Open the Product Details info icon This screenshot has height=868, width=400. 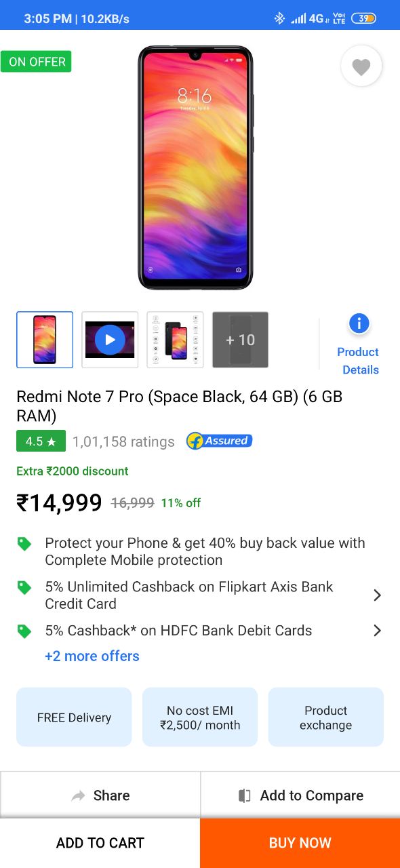tap(359, 323)
